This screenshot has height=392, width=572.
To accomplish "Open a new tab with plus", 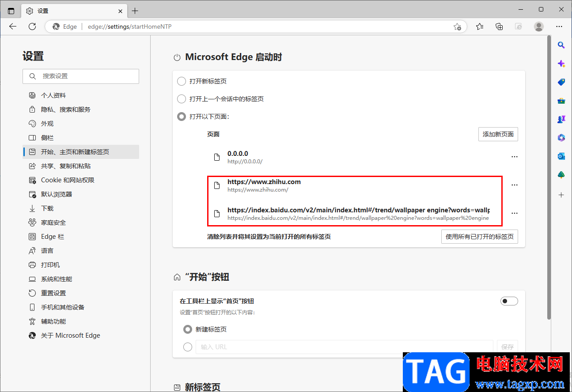I will (135, 11).
